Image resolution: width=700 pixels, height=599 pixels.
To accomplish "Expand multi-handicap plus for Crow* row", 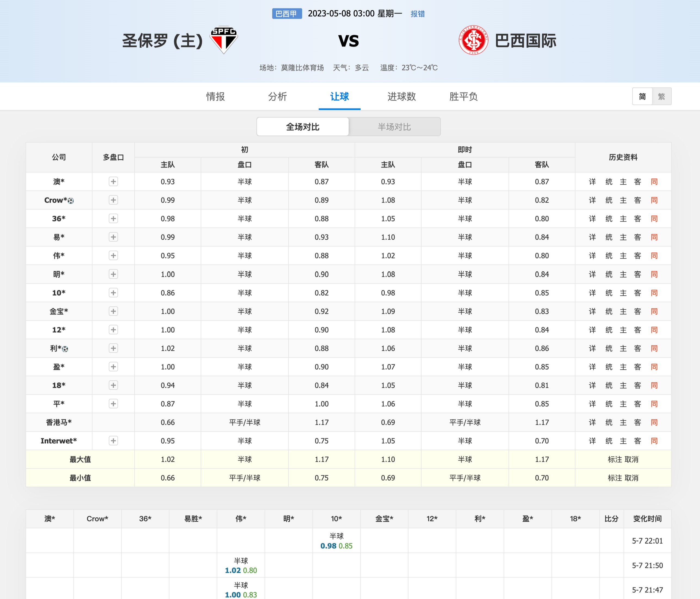I will [x=113, y=200].
